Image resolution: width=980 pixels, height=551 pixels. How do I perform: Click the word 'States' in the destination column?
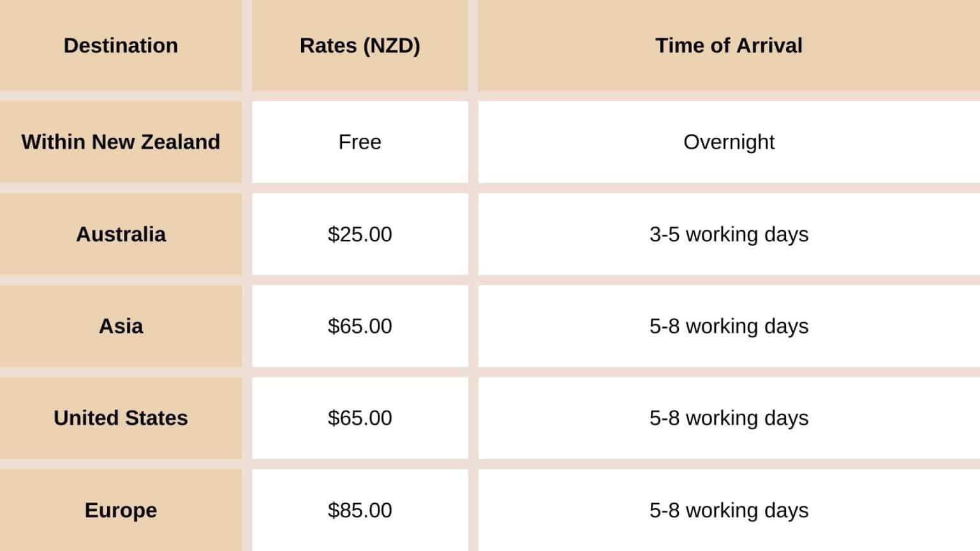point(156,418)
